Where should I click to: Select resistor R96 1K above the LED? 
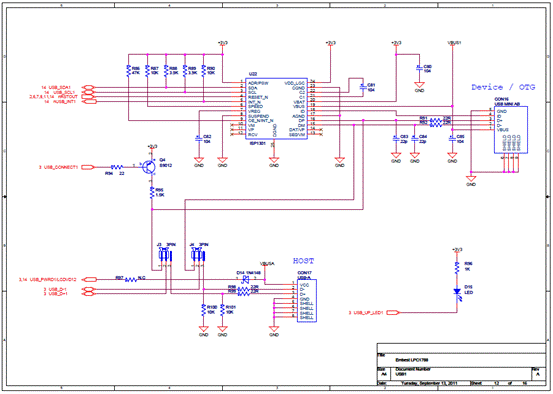[457, 268]
